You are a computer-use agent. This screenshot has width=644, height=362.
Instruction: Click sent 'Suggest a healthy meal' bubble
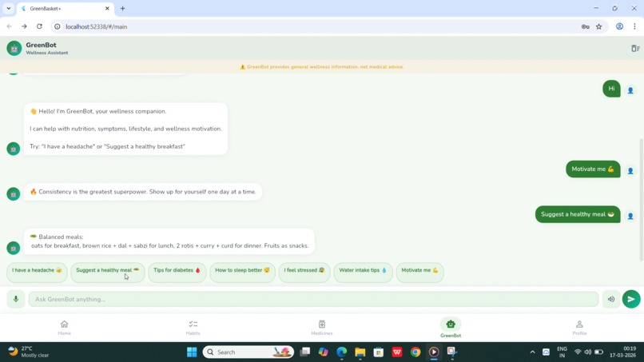578,214
